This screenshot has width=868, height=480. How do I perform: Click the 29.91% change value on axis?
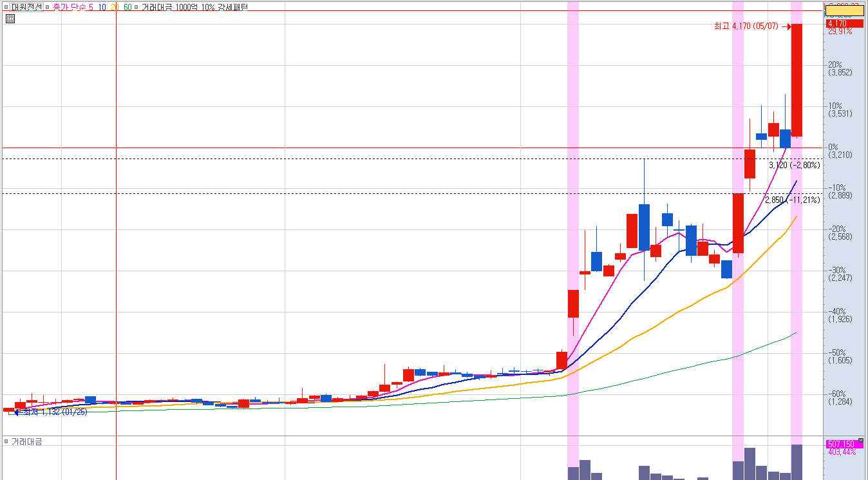click(840, 31)
